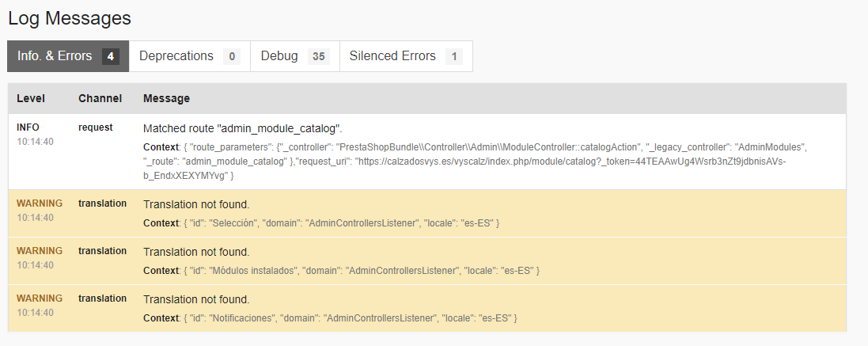The width and height of the screenshot is (868, 346).
Task: Select the INFO level label
Action: tap(28, 127)
